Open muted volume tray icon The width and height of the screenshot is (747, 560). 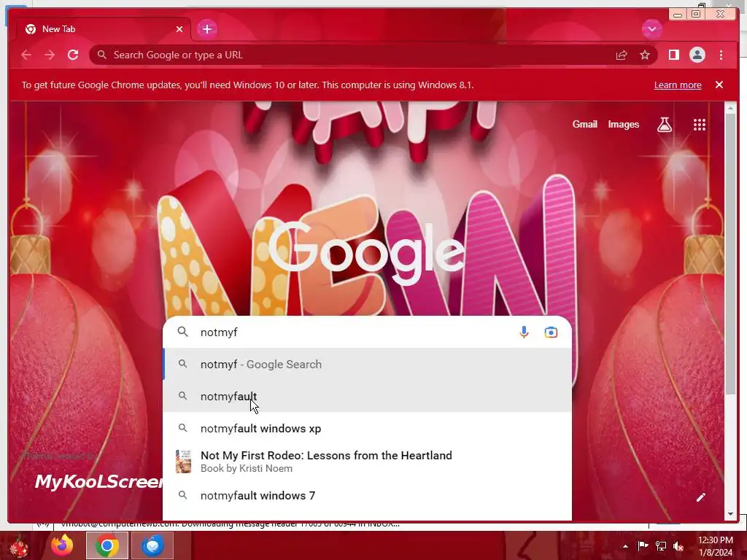pos(678,545)
